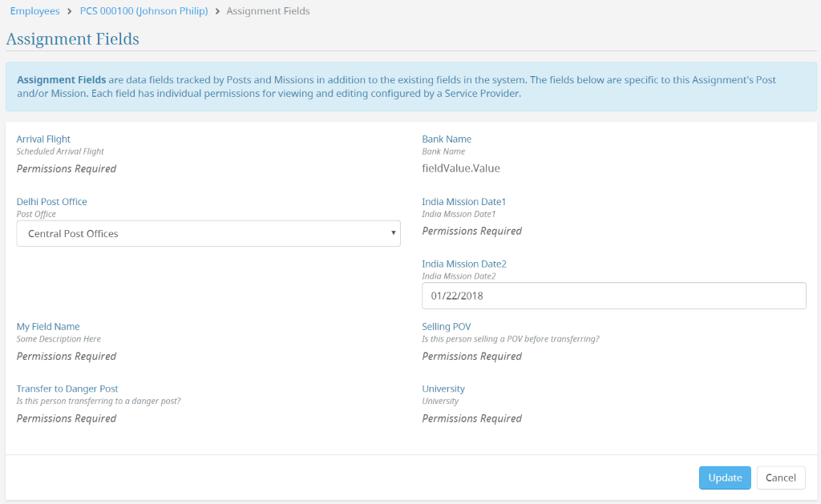Screen dimensions: 821x504
Task: Open the Delhi Post Office dropdown
Action: click(208, 233)
